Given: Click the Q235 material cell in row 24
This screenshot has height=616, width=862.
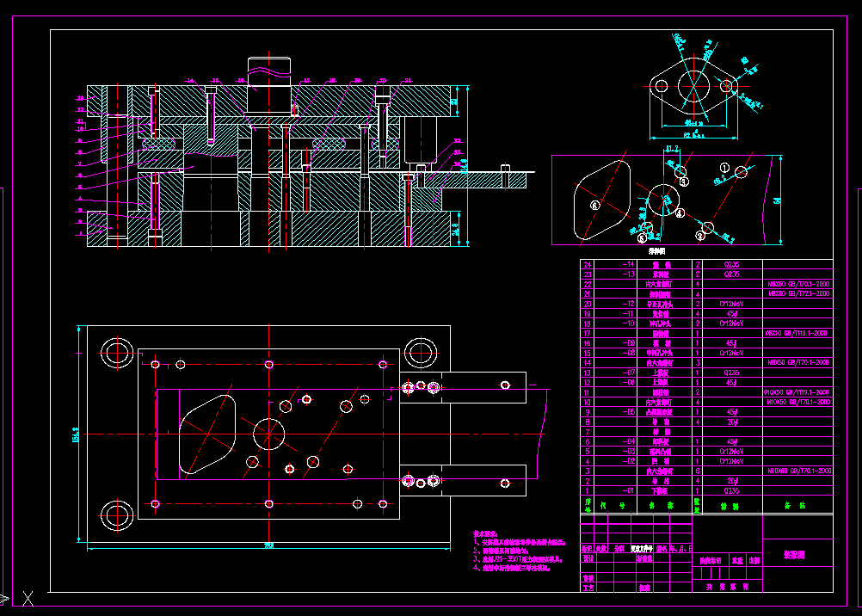Looking at the screenshot, I should click(x=731, y=264).
